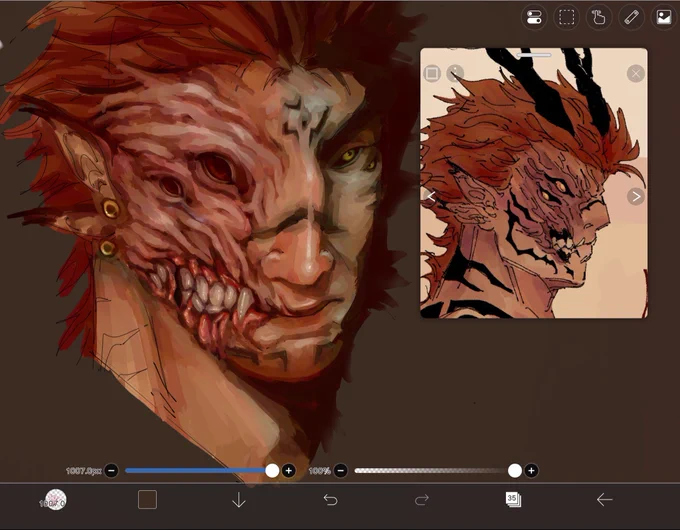The image size is (680, 530).
Task: Toggle the finger touch input icon
Action: [598, 17]
